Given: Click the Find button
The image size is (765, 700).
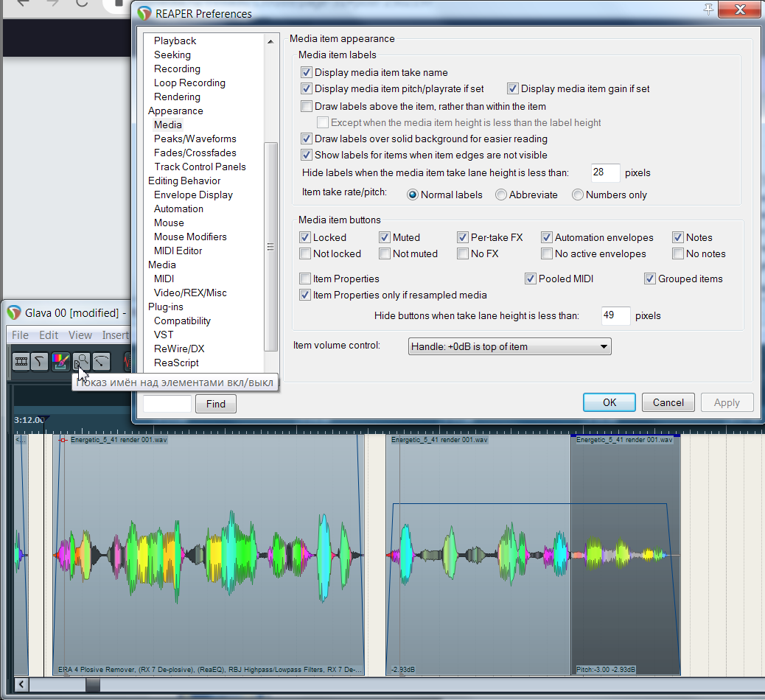Looking at the screenshot, I should (x=216, y=404).
